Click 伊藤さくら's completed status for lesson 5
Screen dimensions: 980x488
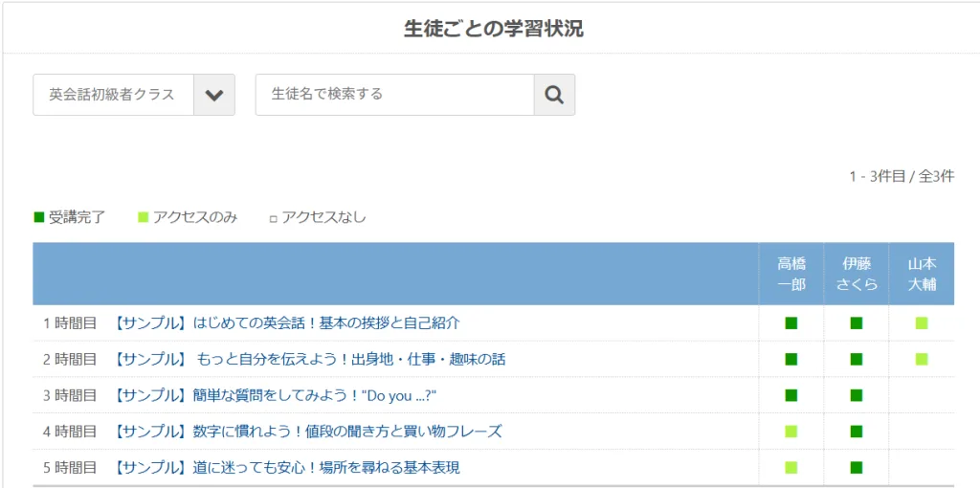(x=857, y=468)
